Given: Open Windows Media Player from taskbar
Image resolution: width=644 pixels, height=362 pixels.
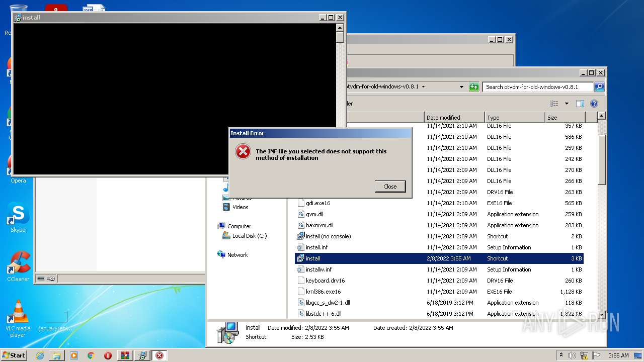Looking at the screenshot, I should coord(74,355).
